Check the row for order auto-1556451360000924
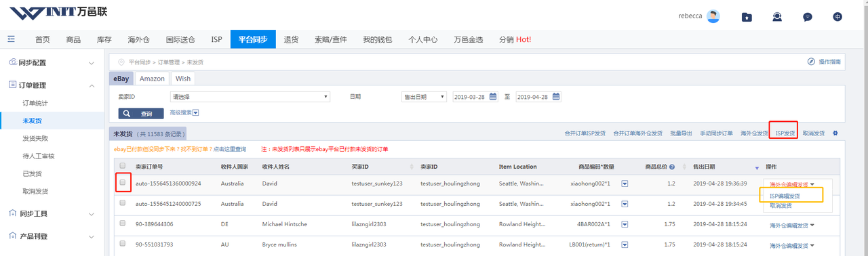The image size is (868, 256). (123, 183)
